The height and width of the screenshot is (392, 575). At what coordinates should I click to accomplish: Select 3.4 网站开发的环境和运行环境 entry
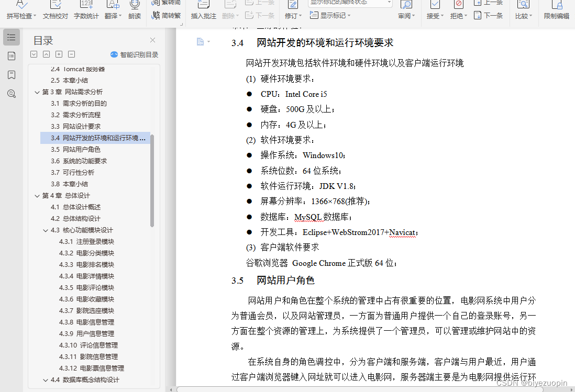click(x=95, y=138)
